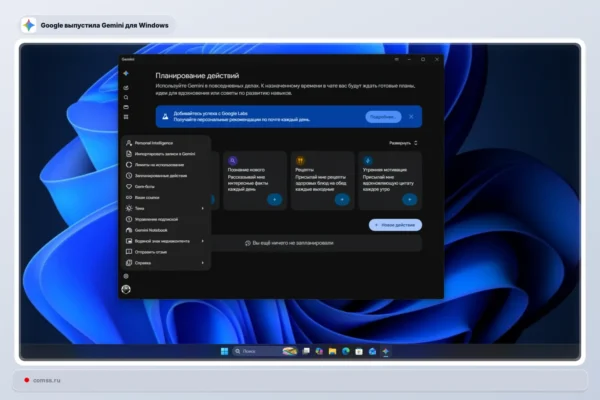This screenshot has width=600, height=400.
Task: Add the Познание нового scheduled action
Action: point(274,199)
